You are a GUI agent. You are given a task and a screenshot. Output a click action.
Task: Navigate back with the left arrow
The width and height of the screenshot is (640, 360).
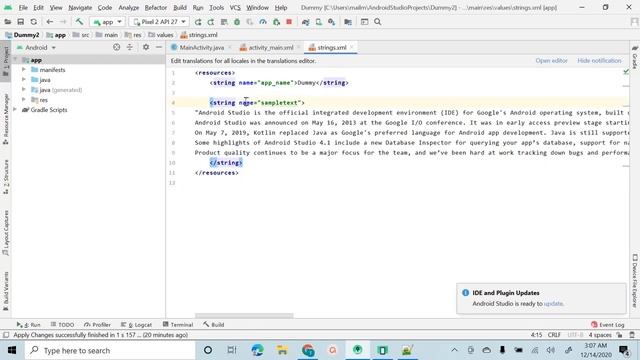49,22
